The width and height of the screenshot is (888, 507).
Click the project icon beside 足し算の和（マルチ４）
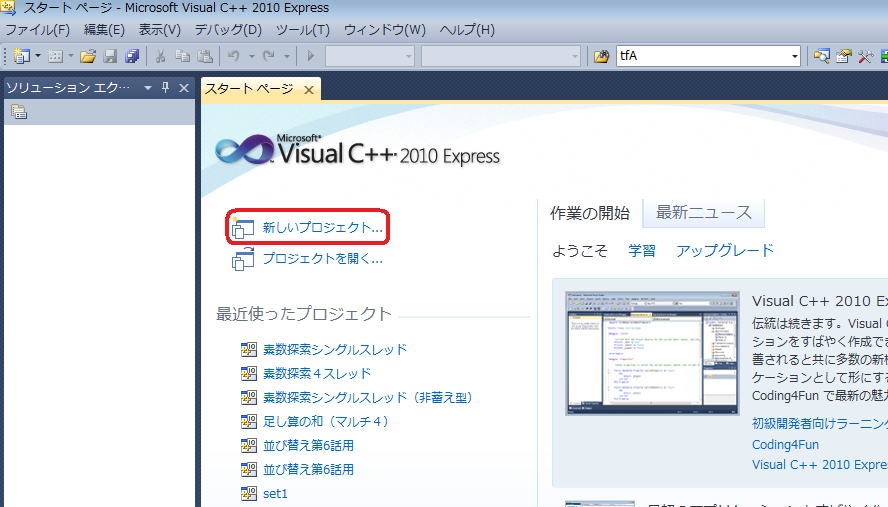(x=249, y=421)
